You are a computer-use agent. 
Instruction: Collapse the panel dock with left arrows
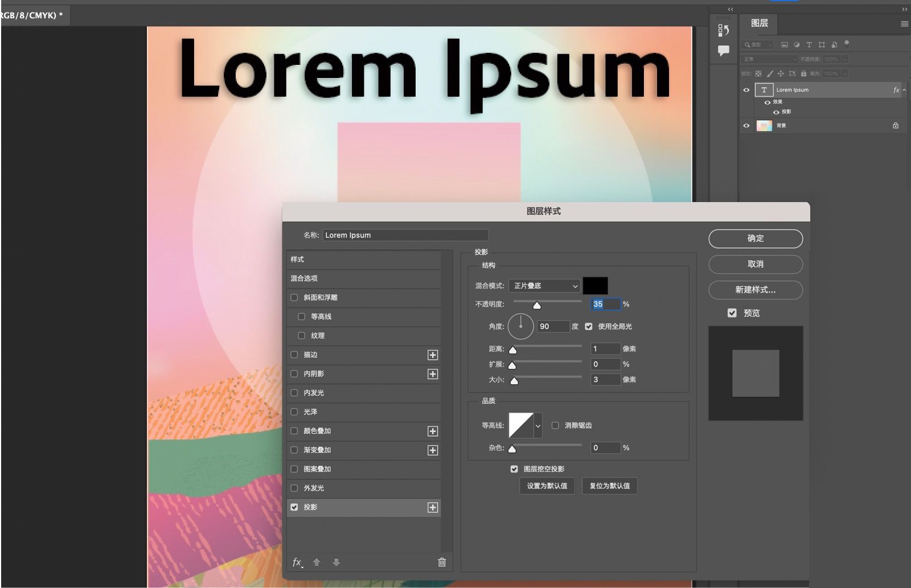(731, 9)
